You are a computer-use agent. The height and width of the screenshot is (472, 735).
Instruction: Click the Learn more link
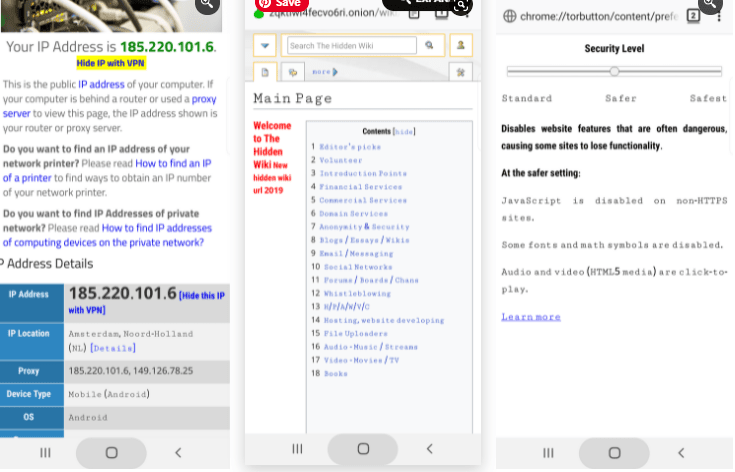[x=531, y=317]
